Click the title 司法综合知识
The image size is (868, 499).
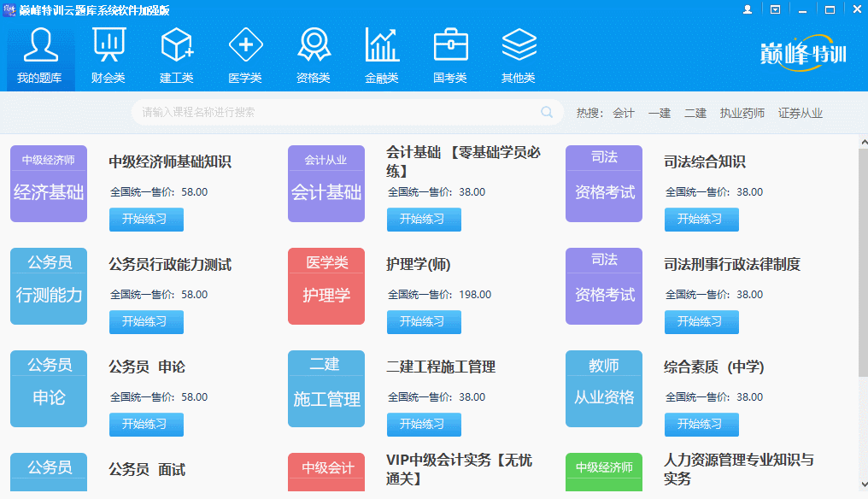705,161
